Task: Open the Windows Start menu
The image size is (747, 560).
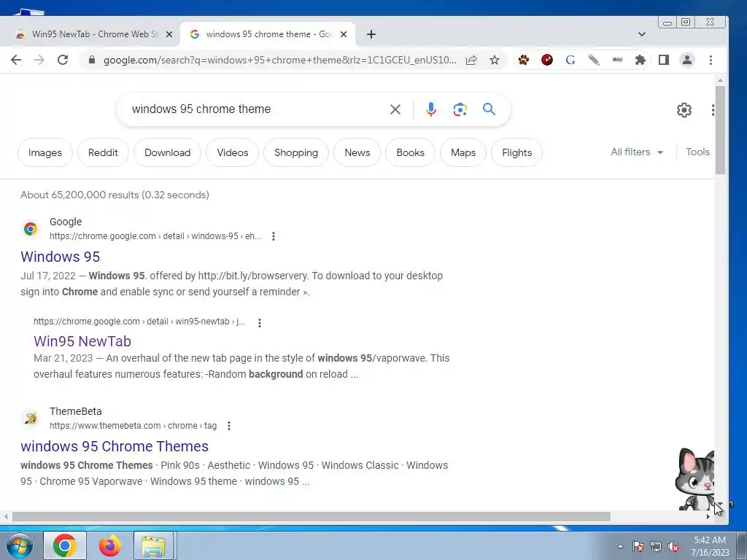Action: [18, 545]
